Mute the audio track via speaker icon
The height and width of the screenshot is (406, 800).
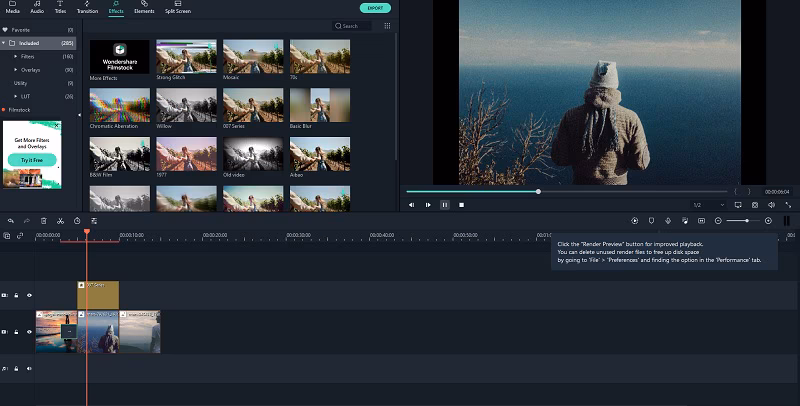(x=29, y=368)
